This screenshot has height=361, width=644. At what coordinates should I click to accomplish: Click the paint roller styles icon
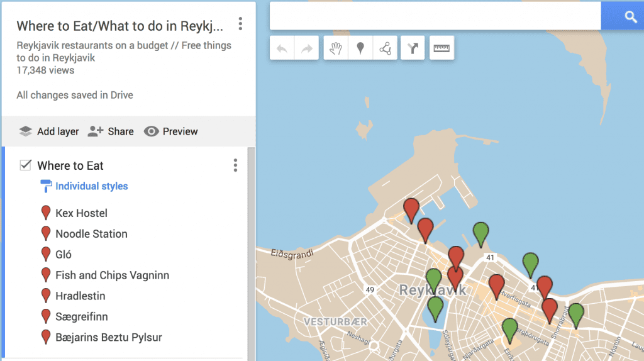pyautogui.click(x=45, y=186)
